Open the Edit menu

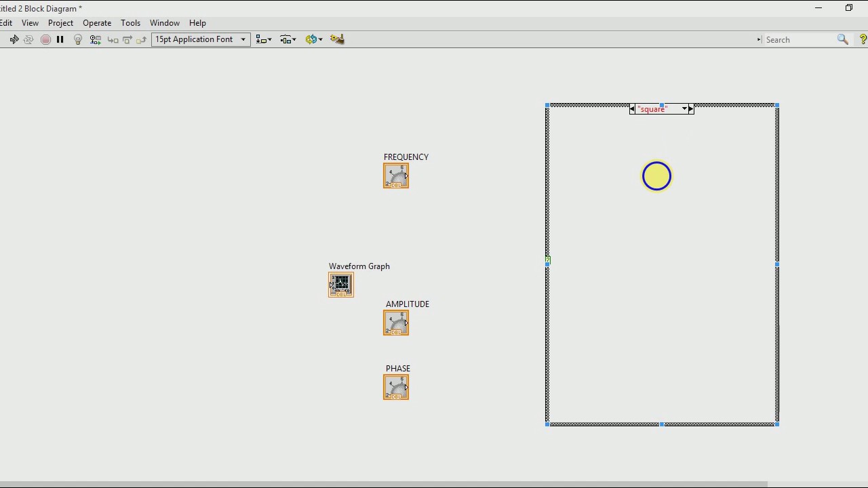coord(6,23)
